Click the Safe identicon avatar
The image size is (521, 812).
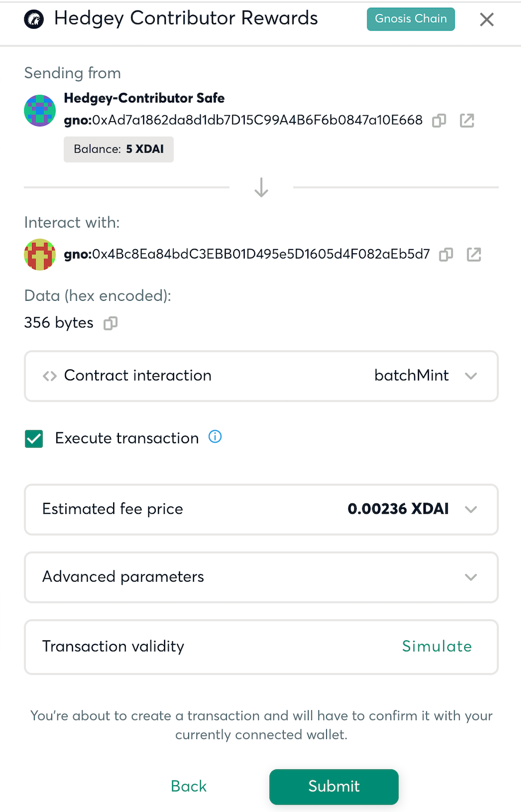coord(40,111)
